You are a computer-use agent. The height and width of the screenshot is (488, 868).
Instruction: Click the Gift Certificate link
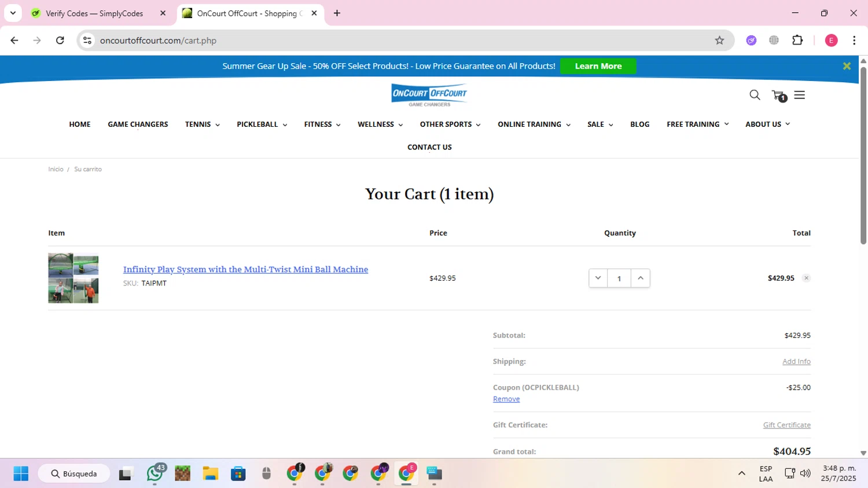coord(786,425)
